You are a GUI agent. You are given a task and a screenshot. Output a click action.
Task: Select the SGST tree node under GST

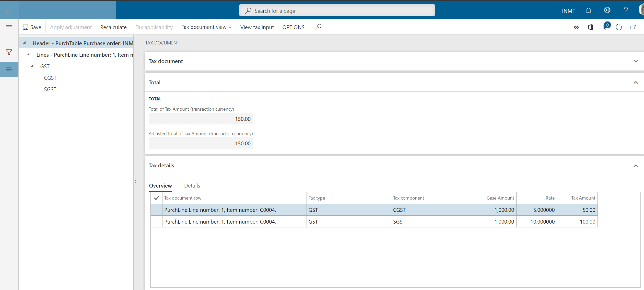(50, 89)
